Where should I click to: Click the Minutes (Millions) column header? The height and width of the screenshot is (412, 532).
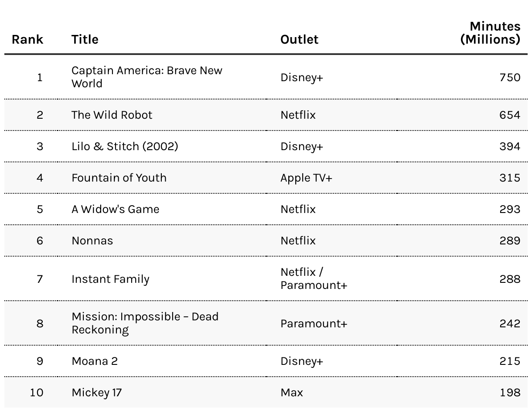click(x=491, y=33)
